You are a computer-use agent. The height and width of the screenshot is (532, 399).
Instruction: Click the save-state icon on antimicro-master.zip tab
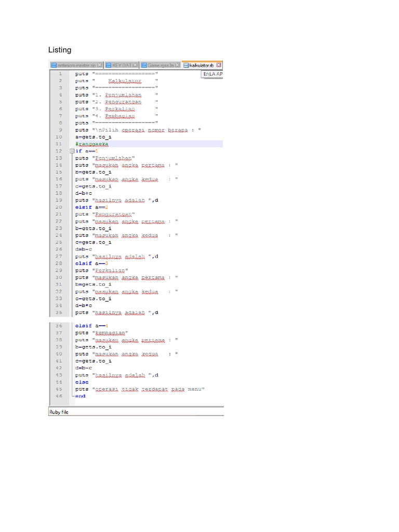pyautogui.click(x=54, y=65)
